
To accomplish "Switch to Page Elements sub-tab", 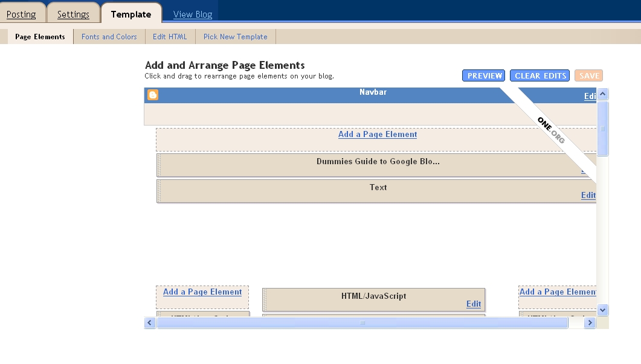I will pos(40,37).
